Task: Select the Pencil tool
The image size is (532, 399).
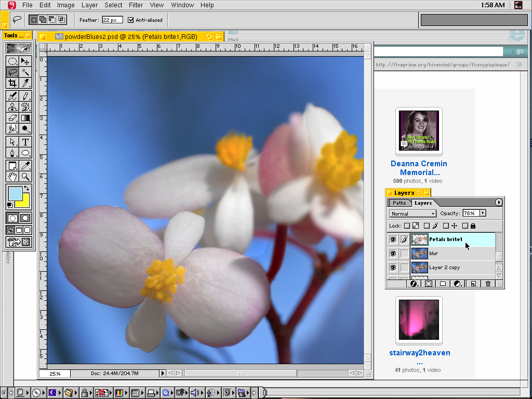Action: point(25,96)
